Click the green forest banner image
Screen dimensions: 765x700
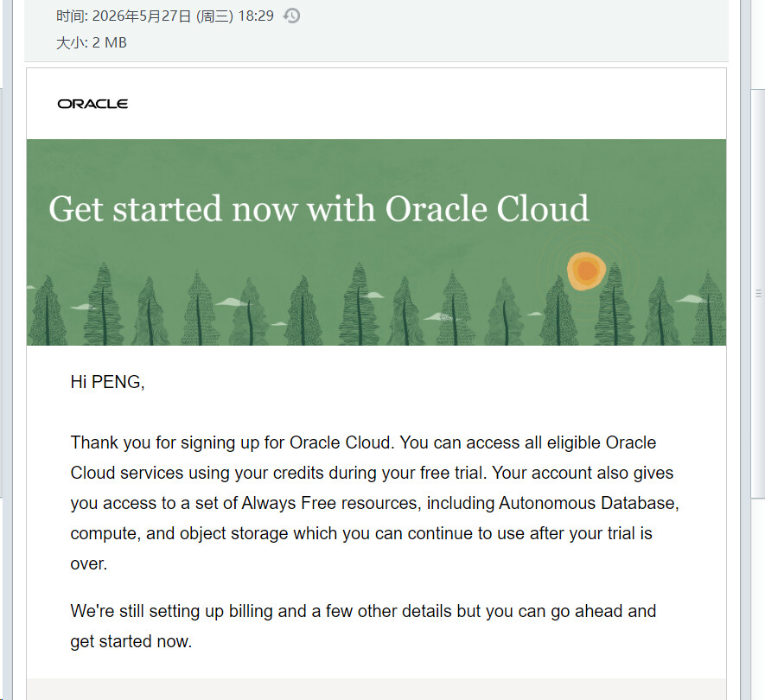pyautogui.click(x=376, y=243)
